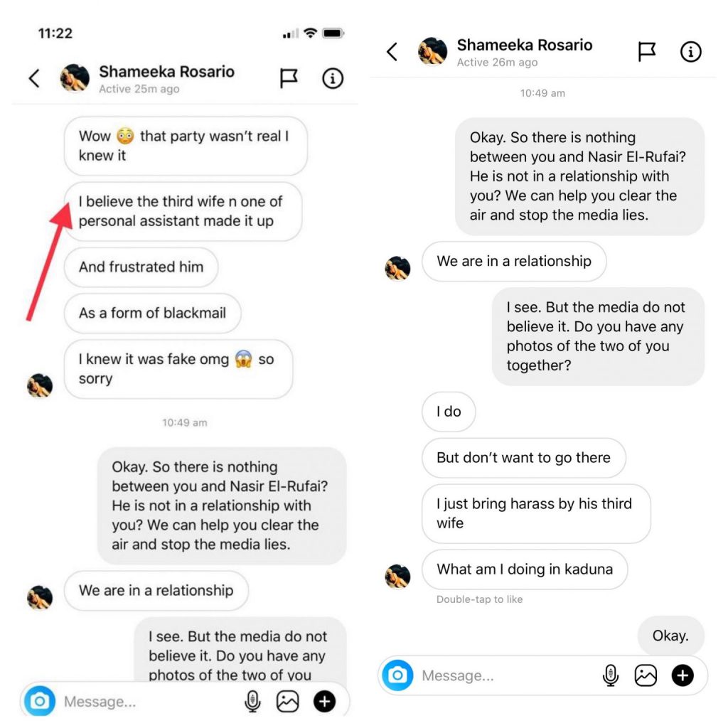The width and height of the screenshot is (728, 728).
Task: Flag the conversation showing Active 26m ago
Action: 647,52
